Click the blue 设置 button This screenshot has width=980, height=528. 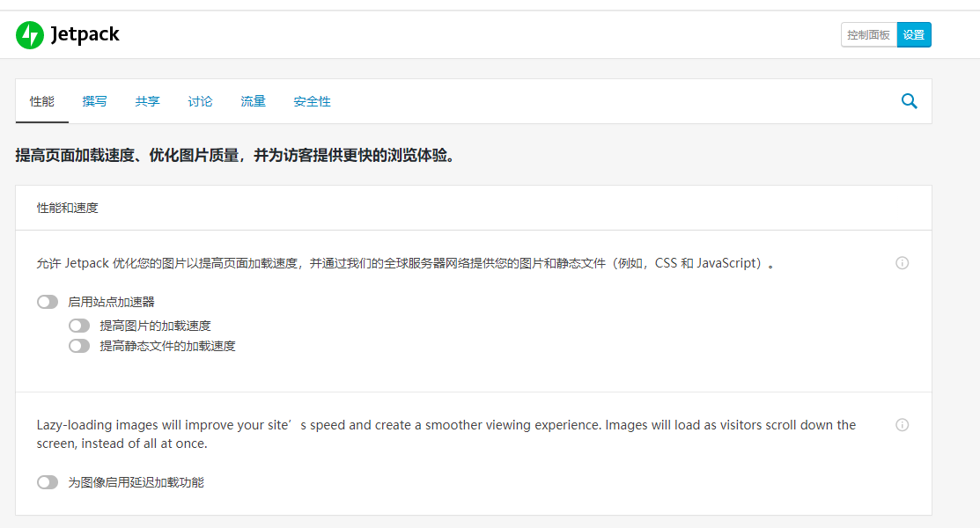(914, 35)
